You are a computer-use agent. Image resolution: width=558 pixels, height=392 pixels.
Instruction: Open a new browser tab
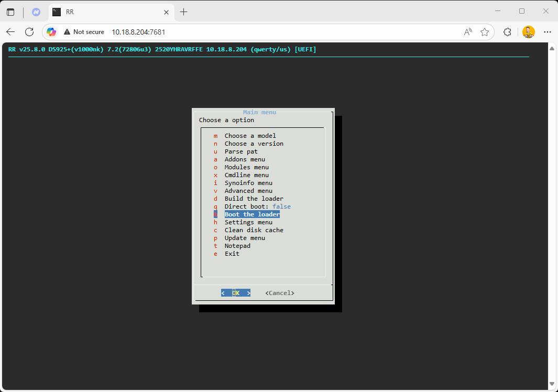(183, 12)
